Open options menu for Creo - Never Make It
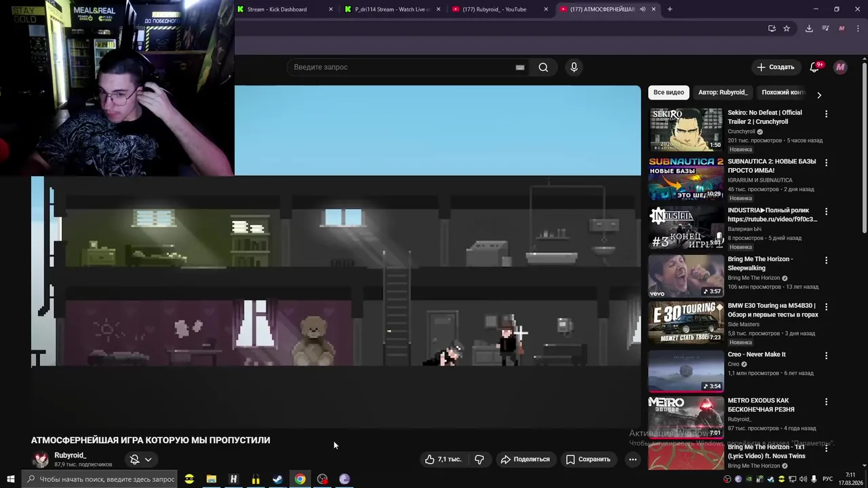 pyautogui.click(x=826, y=355)
